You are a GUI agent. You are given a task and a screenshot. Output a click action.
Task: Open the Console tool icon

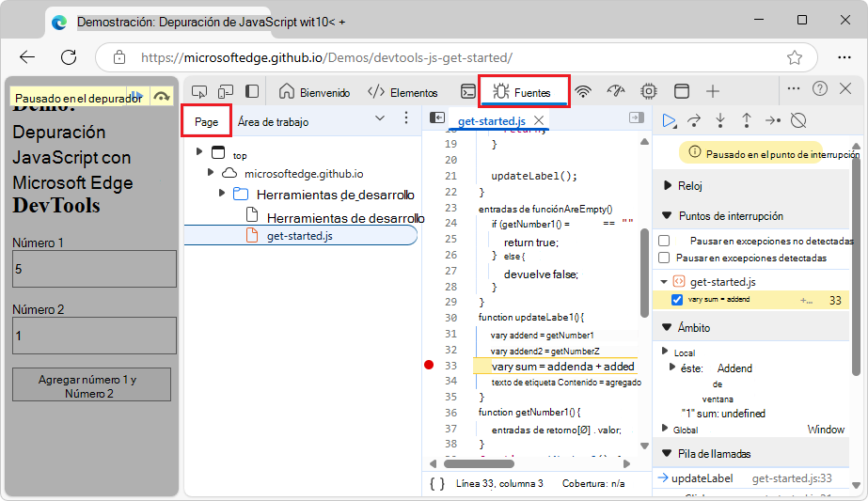click(x=468, y=91)
